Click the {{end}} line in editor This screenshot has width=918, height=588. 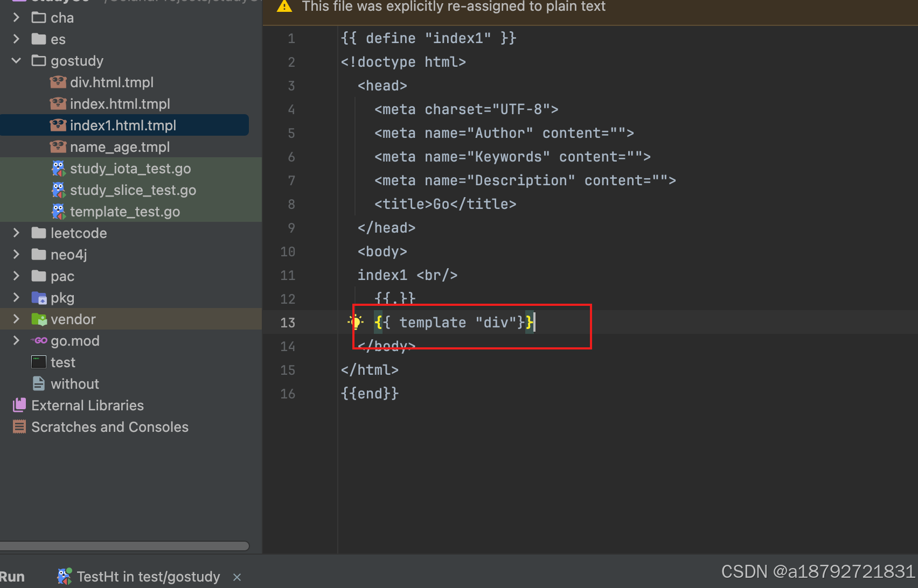click(x=370, y=394)
